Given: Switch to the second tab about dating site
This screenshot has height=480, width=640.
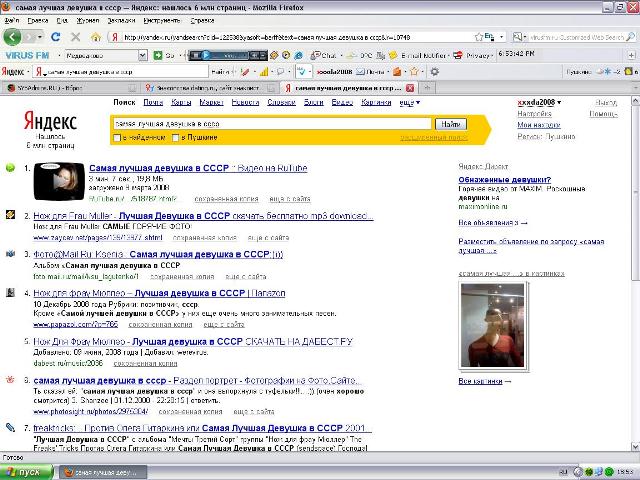Looking at the screenshot, I should tap(209, 88).
